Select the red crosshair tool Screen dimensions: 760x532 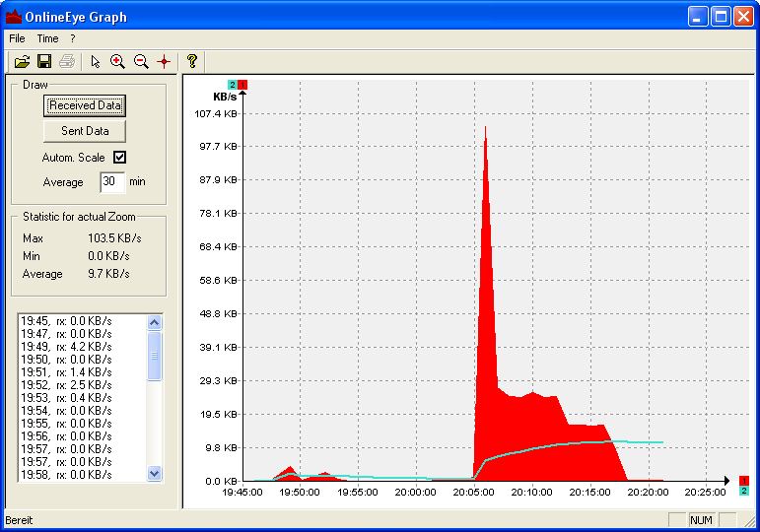[164, 61]
